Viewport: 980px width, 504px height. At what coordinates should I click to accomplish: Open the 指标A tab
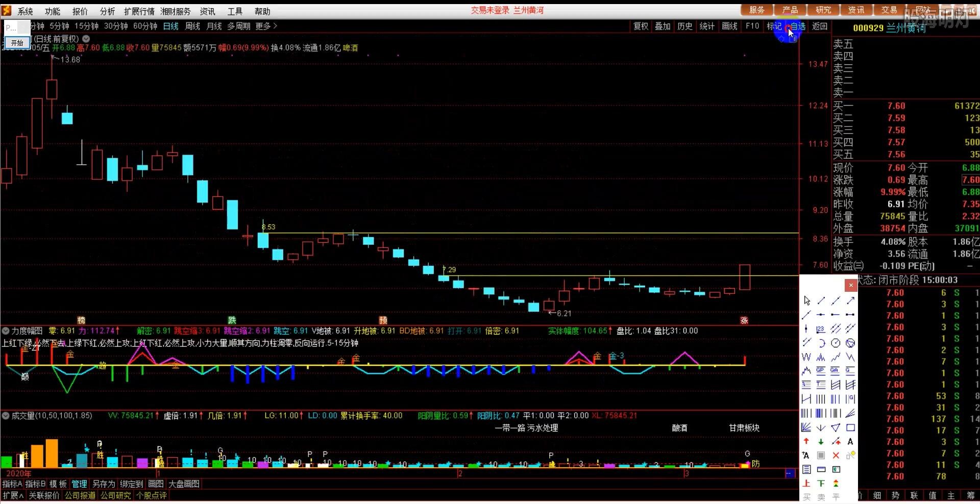12,484
